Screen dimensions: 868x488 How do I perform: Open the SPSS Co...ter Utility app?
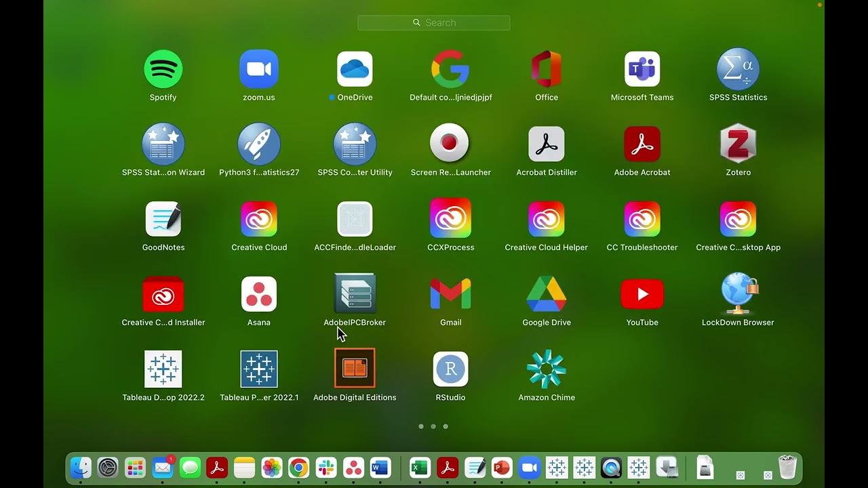pyautogui.click(x=355, y=144)
